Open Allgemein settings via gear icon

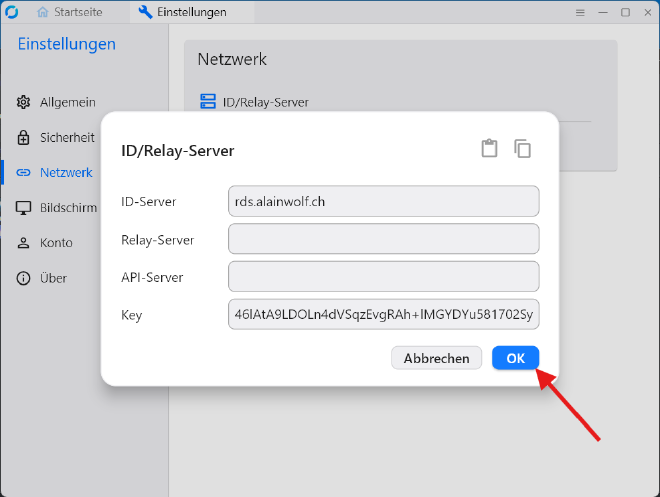click(24, 102)
